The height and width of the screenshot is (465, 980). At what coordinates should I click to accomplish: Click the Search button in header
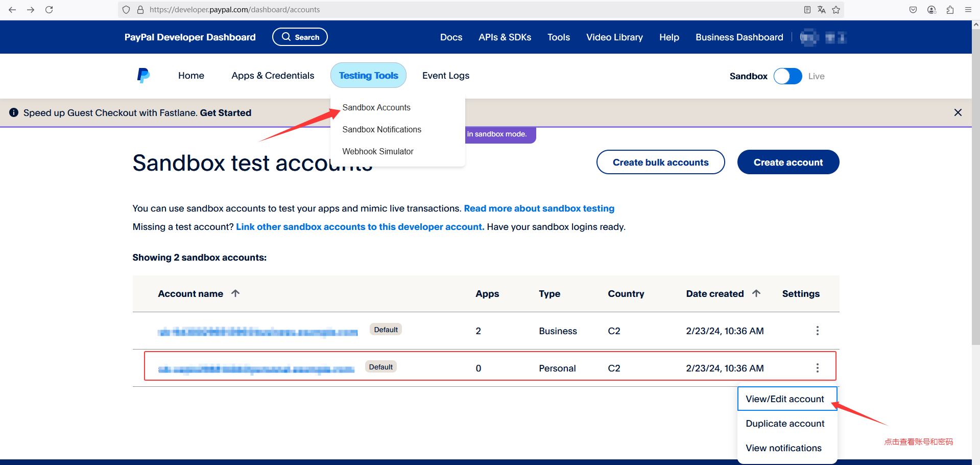300,37
